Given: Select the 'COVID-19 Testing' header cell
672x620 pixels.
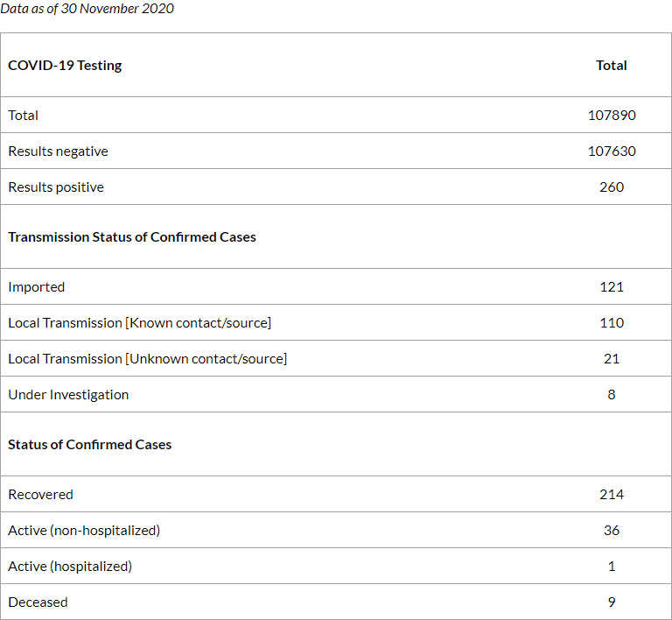Looking at the screenshot, I should pos(65,66).
